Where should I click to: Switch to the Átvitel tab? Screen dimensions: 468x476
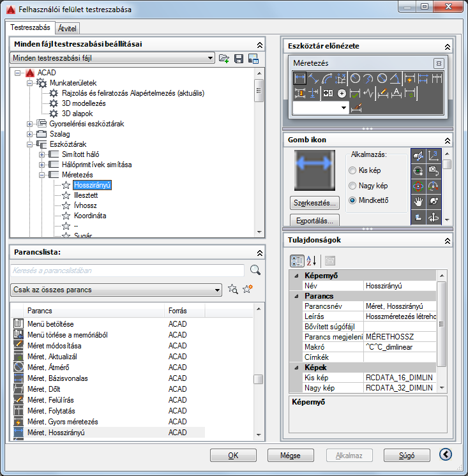click(67, 29)
